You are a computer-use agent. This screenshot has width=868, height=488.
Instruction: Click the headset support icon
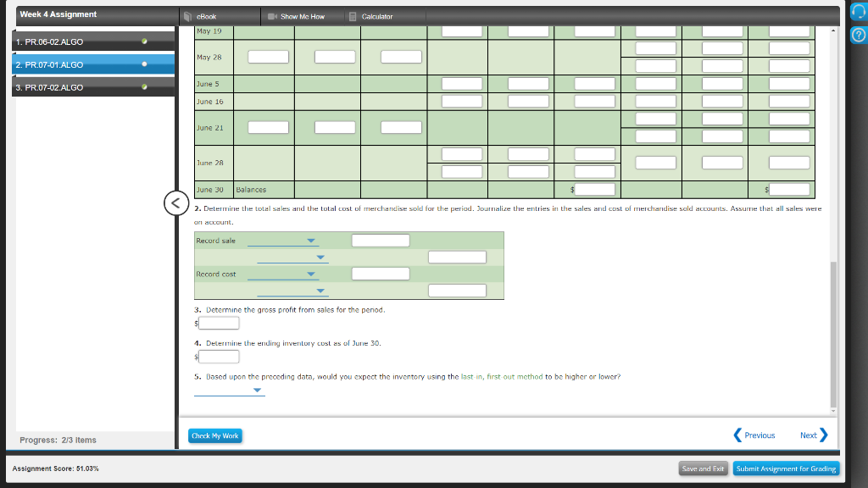pyautogui.click(x=859, y=12)
